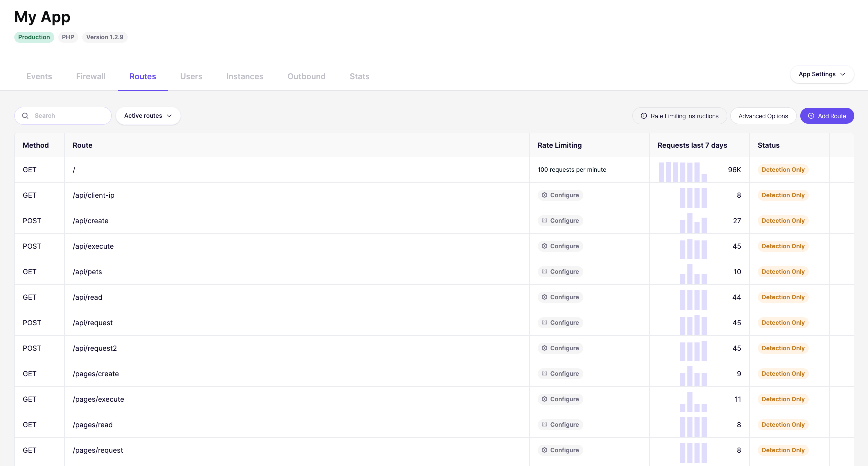Viewport: 868px width, 466px height.
Task: Open the Active routes filter dropdown
Action: point(148,116)
